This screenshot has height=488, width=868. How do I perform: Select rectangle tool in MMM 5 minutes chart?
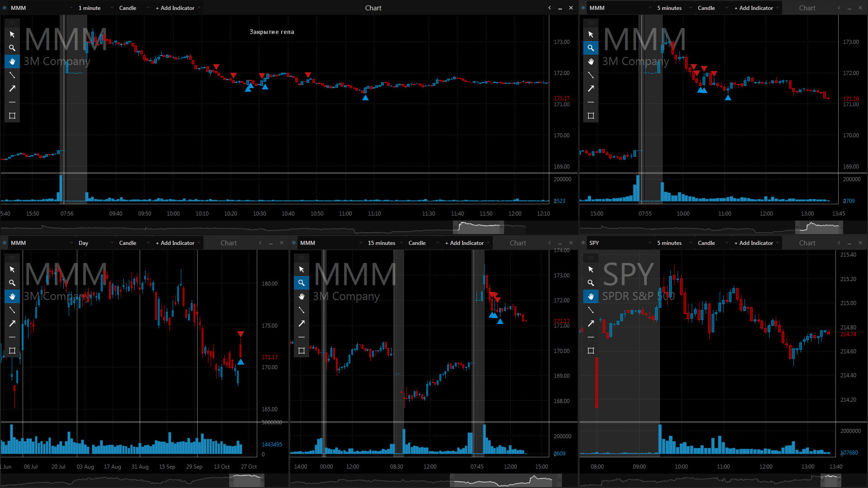click(x=591, y=116)
